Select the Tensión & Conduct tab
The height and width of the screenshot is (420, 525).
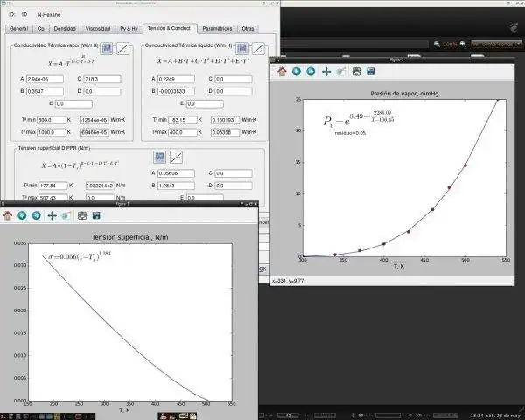pyautogui.click(x=170, y=29)
